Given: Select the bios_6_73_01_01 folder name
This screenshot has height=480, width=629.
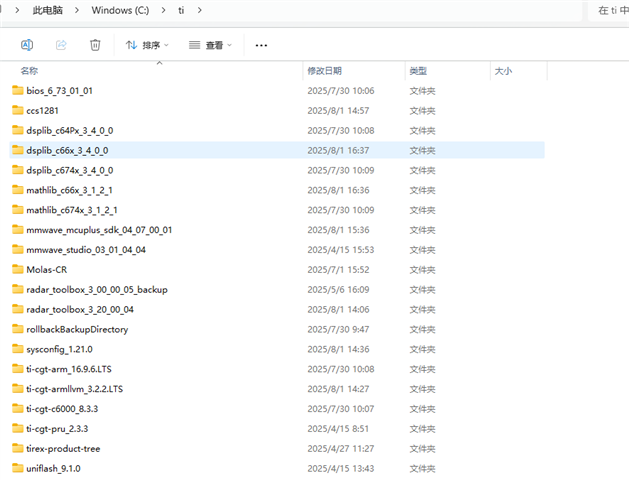Looking at the screenshot, I should click(59, 91).
